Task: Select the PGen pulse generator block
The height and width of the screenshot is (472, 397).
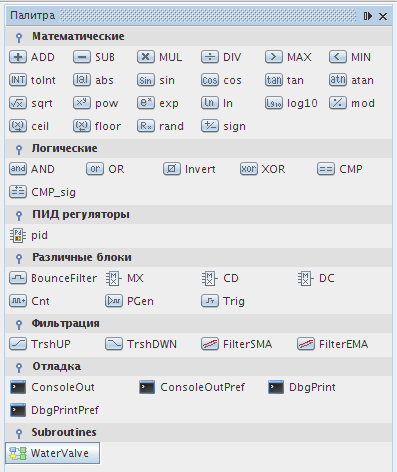Action: click(130, 301)
